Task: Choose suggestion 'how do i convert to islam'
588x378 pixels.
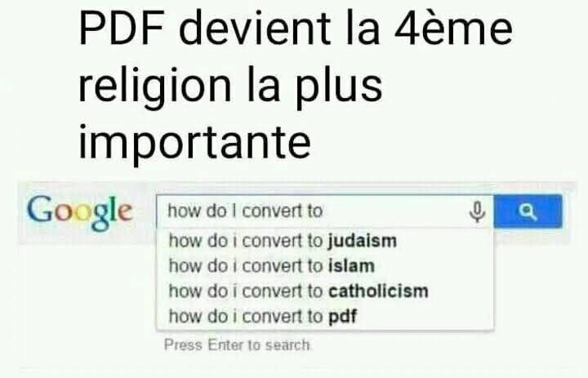Action: [325, 266]
